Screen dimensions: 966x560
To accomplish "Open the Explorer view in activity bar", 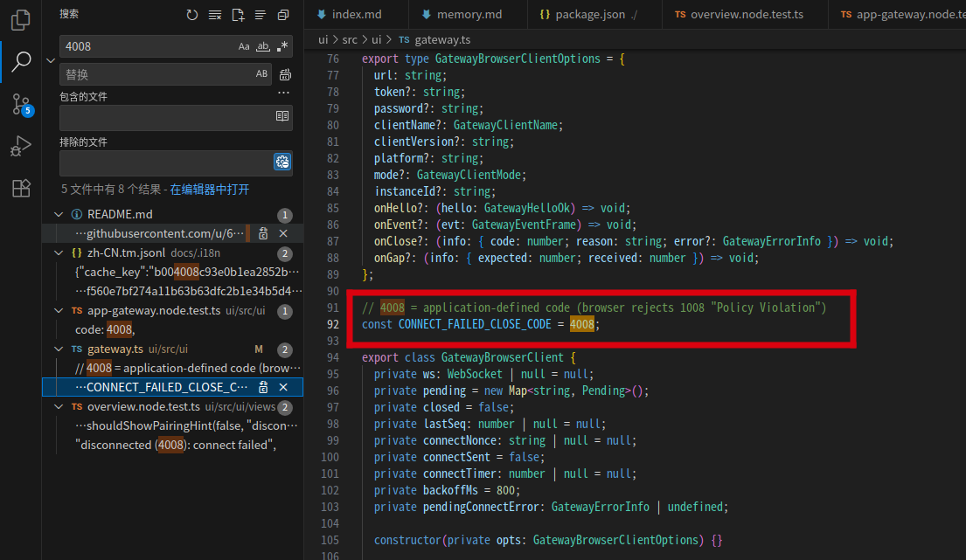I will coord(21,19).
